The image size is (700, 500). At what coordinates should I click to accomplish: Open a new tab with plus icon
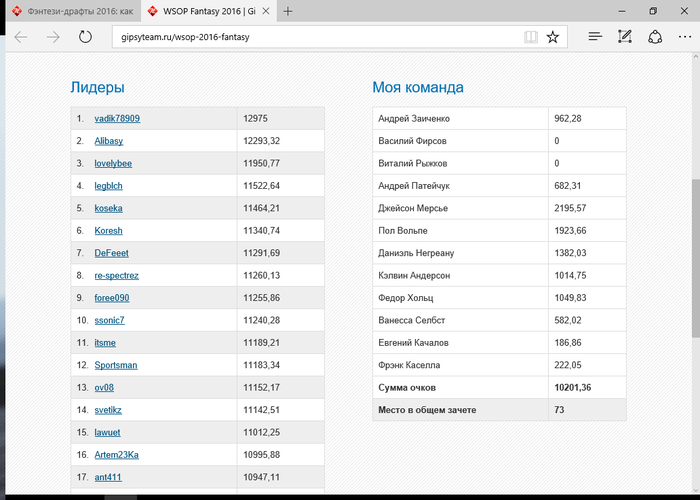click(288, 12)
